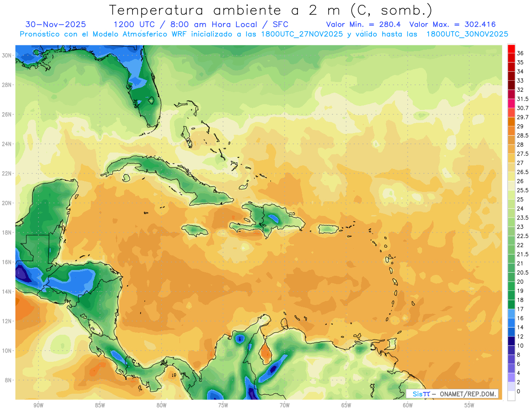The height and width of the screenshot is (411, 532).
Task: Click the '90W' longitude axis label
Action: click(x=38, y=405)
